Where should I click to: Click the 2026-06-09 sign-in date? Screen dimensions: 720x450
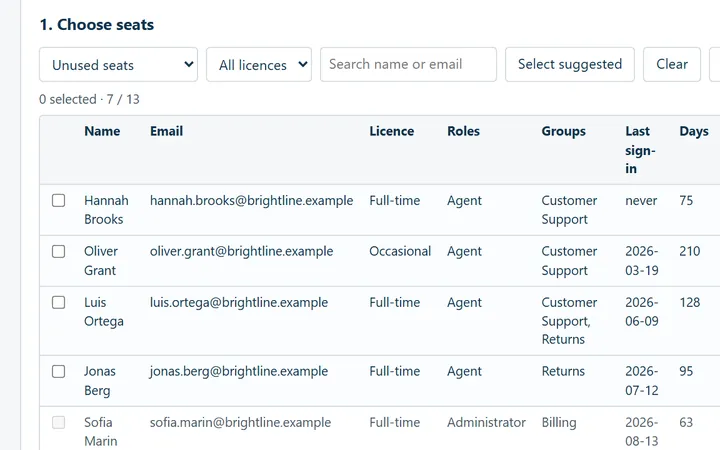[x=642, y=312]
